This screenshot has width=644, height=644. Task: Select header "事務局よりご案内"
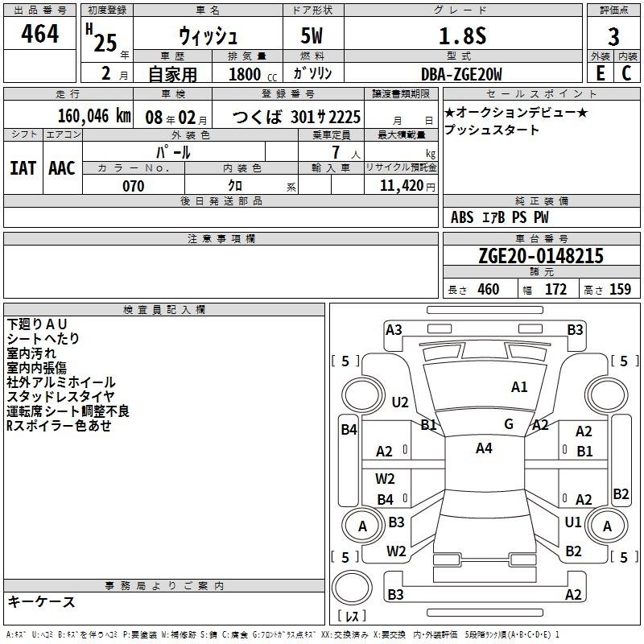click(164, 586)
